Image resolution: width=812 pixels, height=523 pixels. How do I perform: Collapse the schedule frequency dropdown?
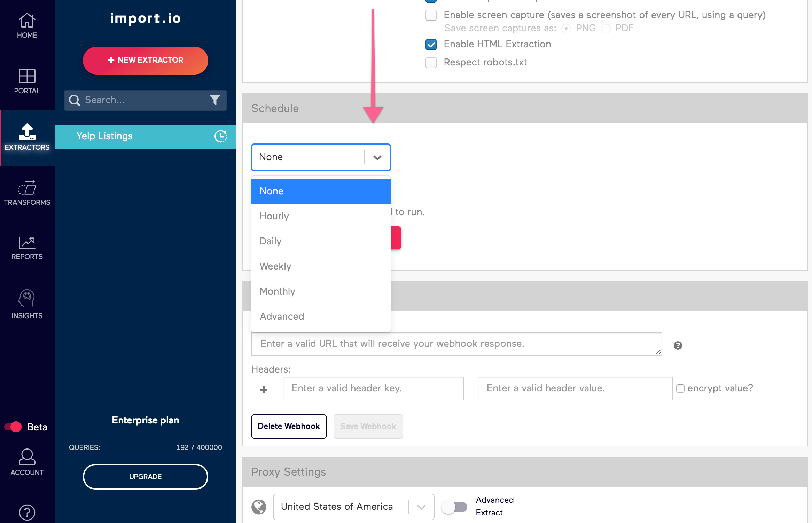tap(377, 157)
